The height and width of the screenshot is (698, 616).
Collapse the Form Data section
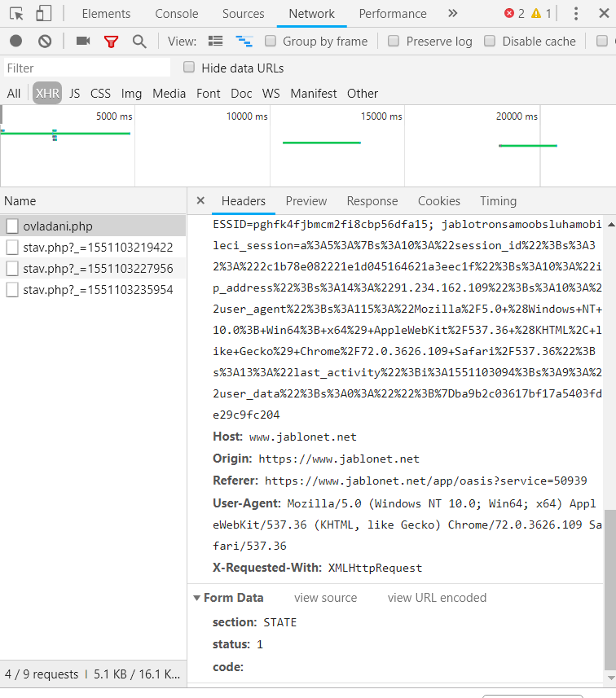(197, 598)
